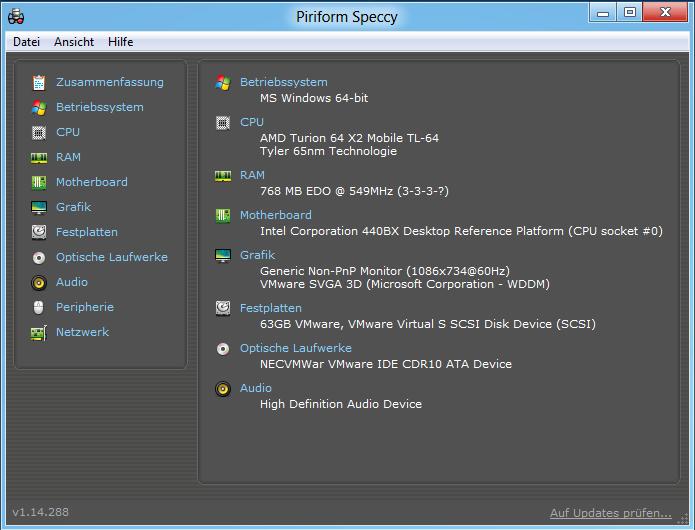Screen dimensions: 695x530
Task: Click the Netzwerk card icon in sidebar
Action: click(39, 333)
